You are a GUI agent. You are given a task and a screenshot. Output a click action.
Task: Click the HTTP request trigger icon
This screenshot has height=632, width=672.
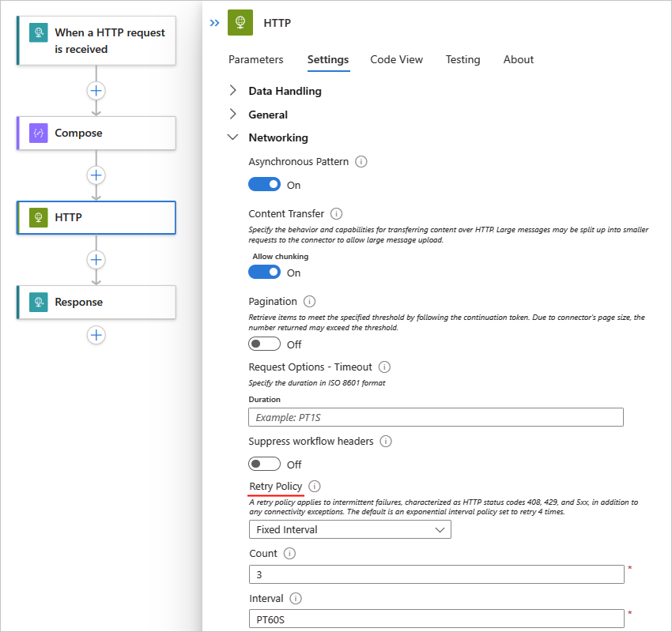point(36,32)
